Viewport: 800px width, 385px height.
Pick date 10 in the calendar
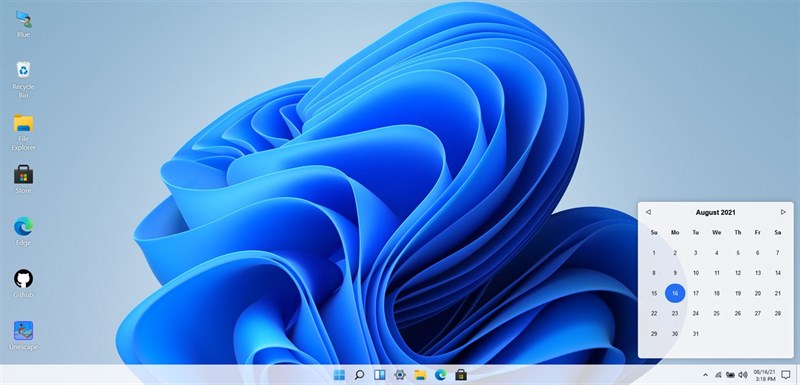tap(695, 273)
